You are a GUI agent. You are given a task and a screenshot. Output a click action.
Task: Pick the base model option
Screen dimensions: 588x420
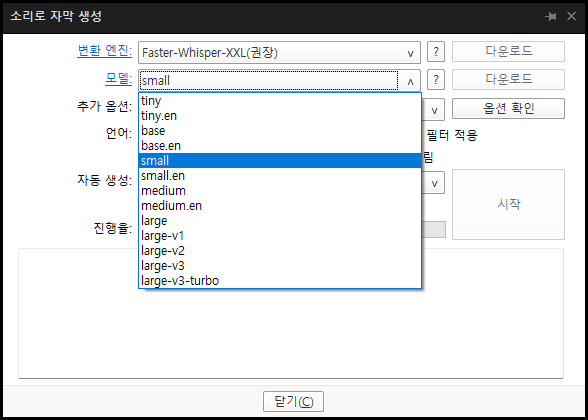pos(280,131)
